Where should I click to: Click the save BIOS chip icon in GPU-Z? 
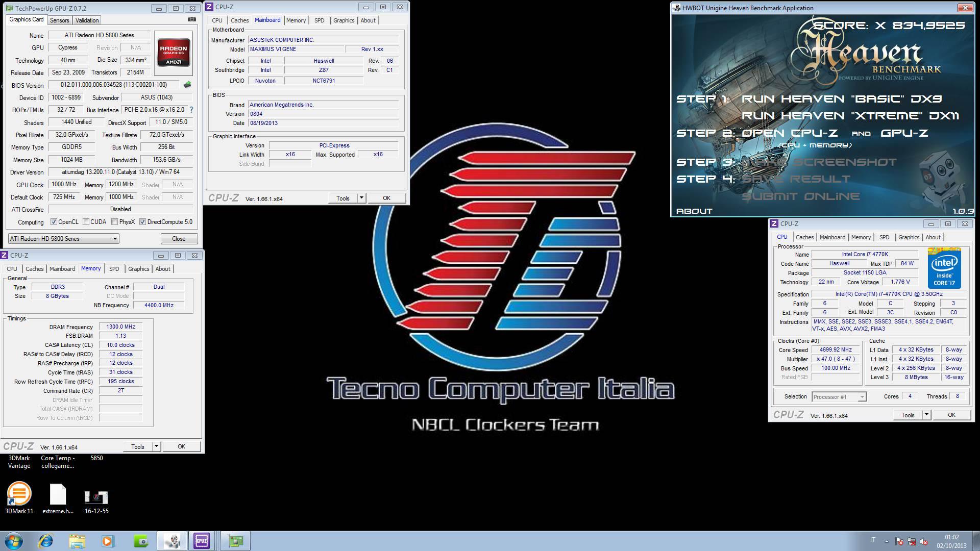click(187, 85)
